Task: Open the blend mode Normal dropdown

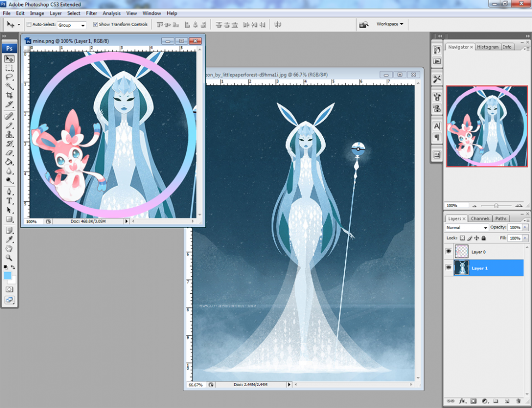Action: point(467,227)
